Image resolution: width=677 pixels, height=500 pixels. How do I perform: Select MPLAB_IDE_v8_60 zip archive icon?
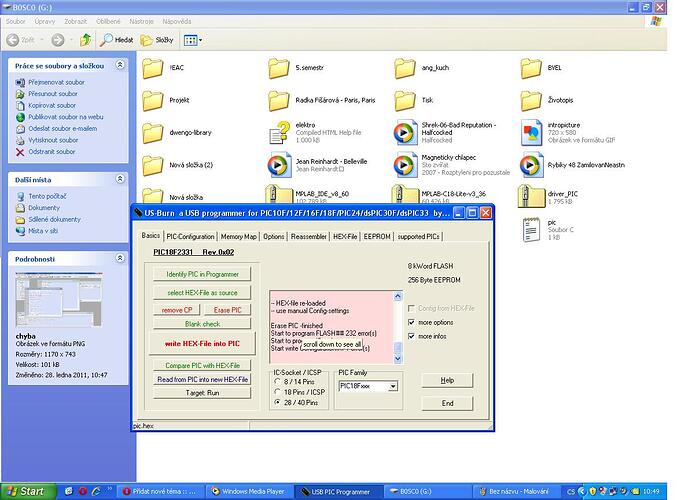pos(278,194)
